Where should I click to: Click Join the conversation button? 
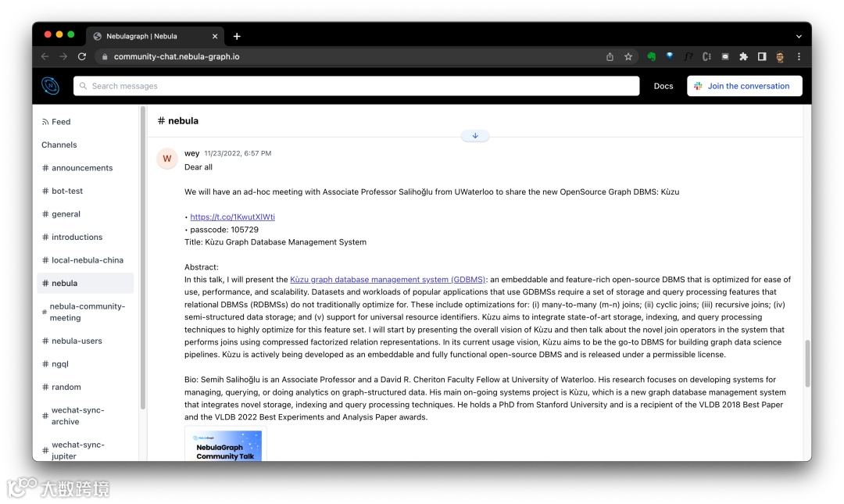[745, 86]
